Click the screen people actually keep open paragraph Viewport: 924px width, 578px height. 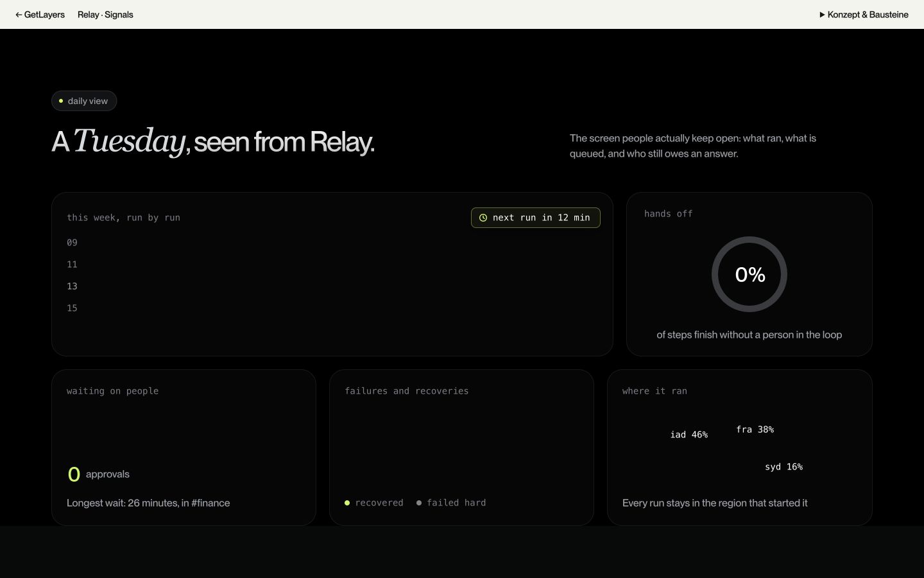[693, 146]
